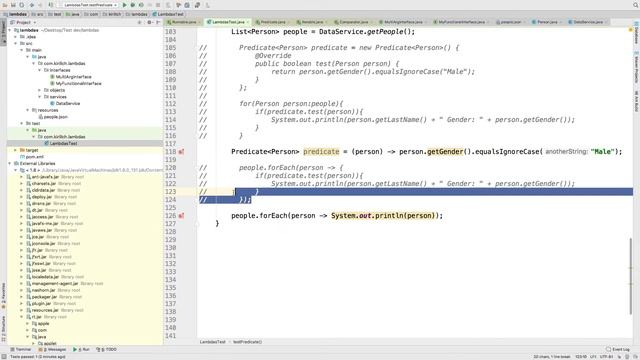Click the editor vertical scrollbar

[x=631, y=276]
